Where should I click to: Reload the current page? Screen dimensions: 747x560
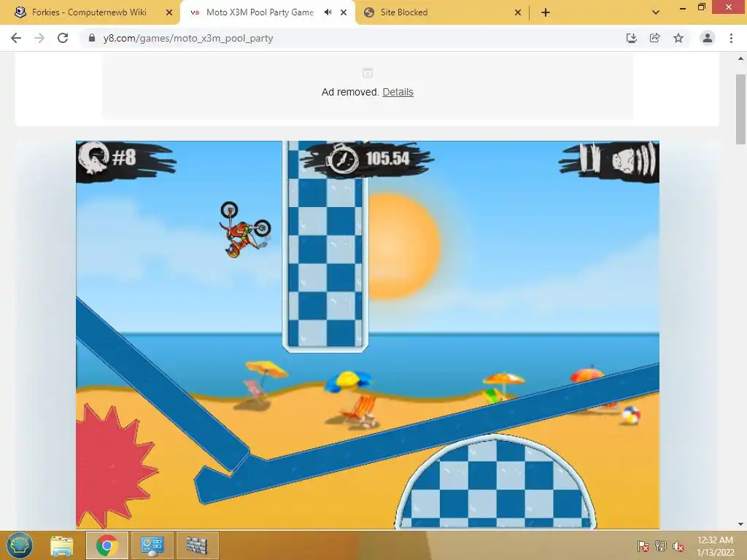click(x=63, y=38)
